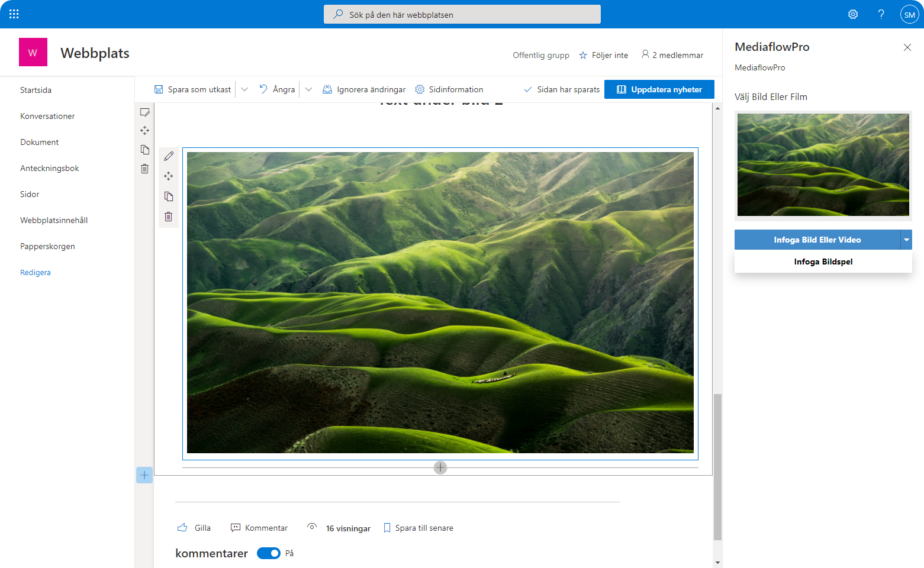The width and height of the screenshot is (924, 568).
Task: Click the star icon next to Följer inte
Action: pyautogui.click(x=583, y=55)
